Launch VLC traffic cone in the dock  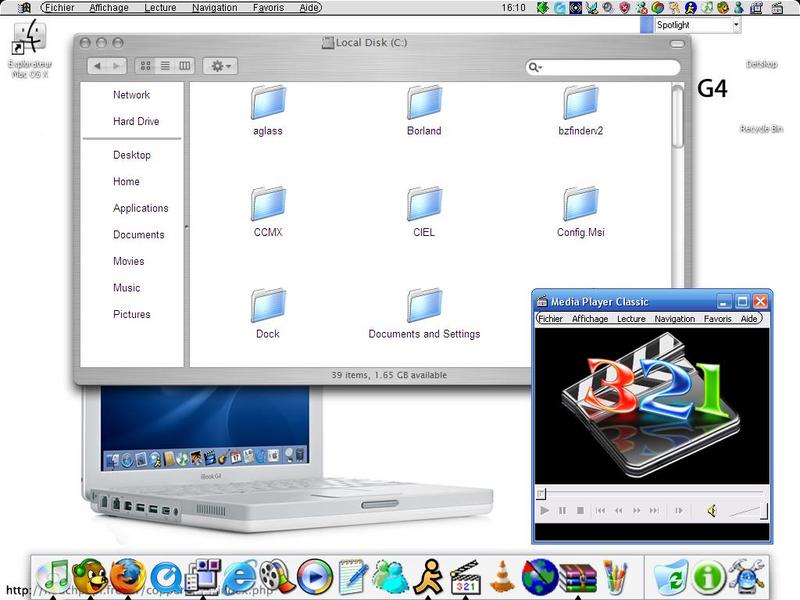(503, 577)
